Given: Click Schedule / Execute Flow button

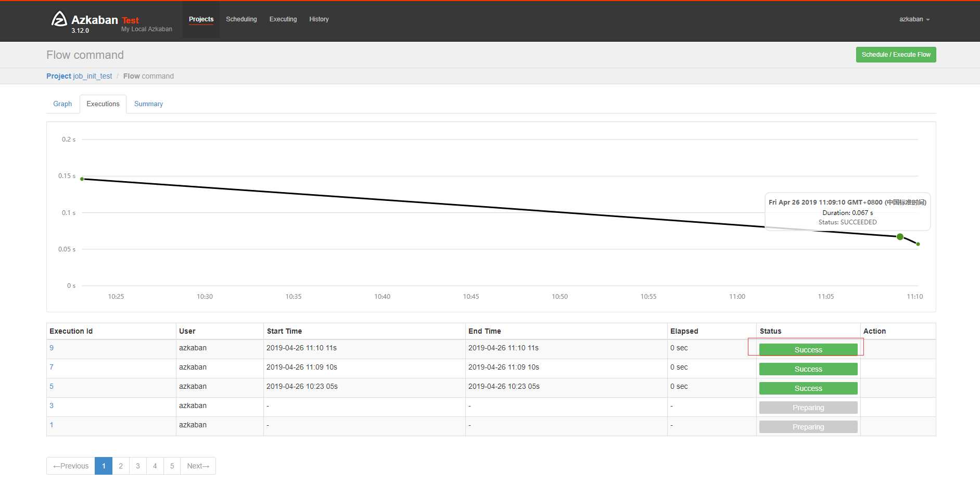Looking at the screenshot, I should pos(896,55).
